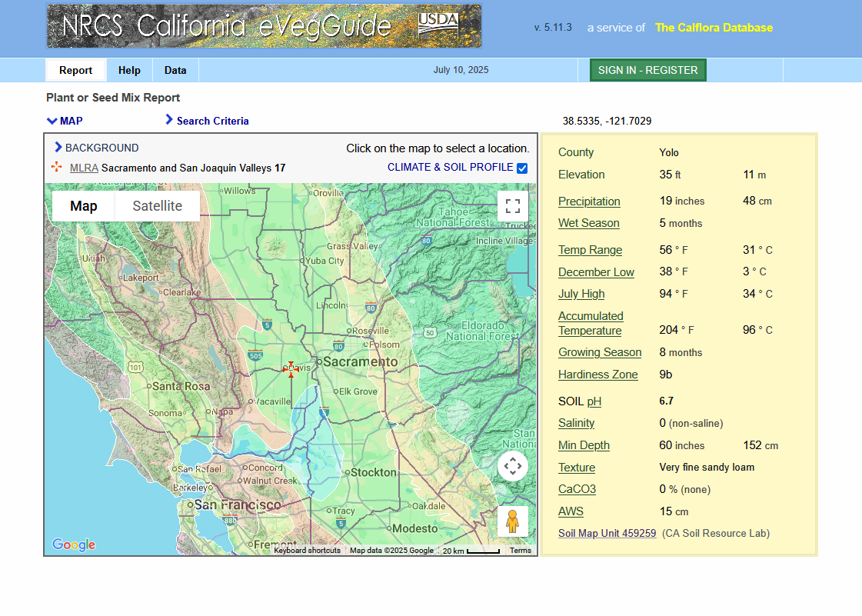The image size is (862, 616).
Task: Click the SIGN IN - REGISTER button
Action: click(x=647, y=69)
